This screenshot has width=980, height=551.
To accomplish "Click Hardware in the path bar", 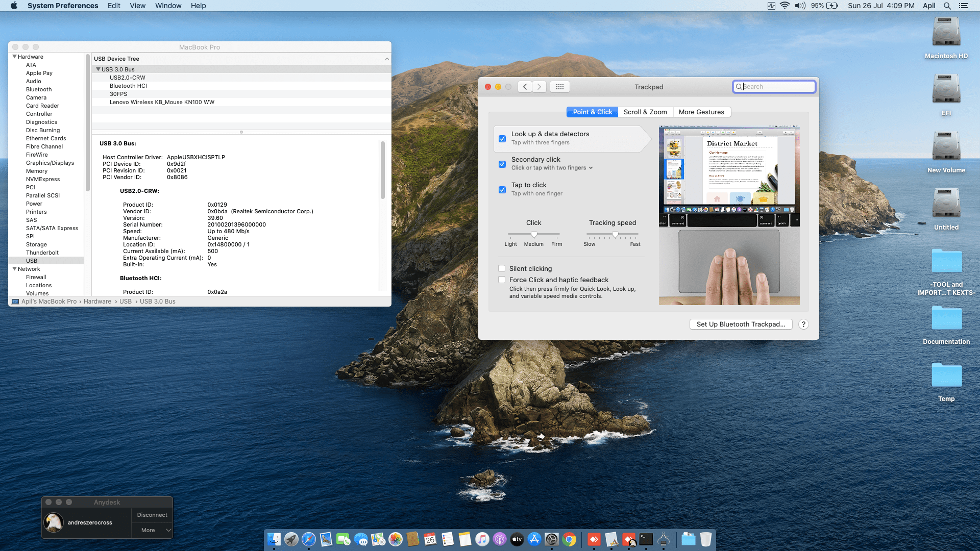I will [x=97, y=302].
